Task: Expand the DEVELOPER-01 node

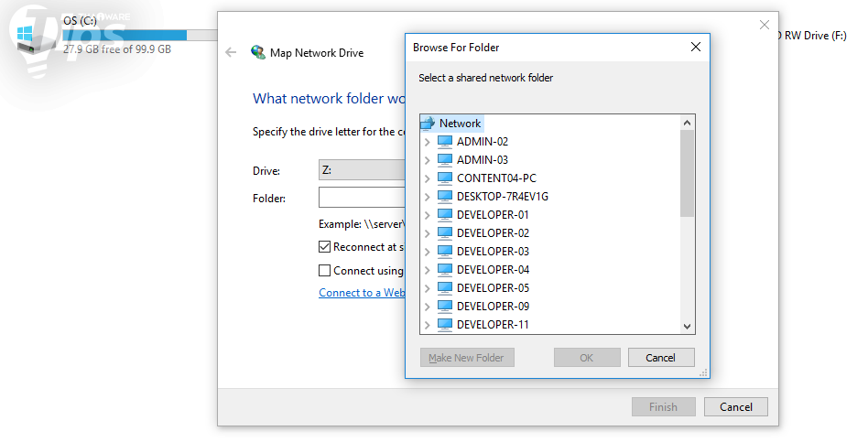Action: pyautogui.click(x=428, y=215)
